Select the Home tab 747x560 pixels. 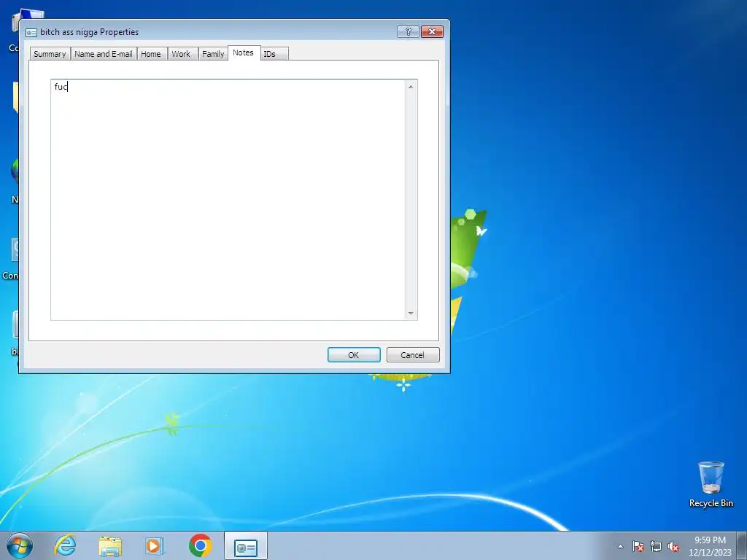pos(151,54)
